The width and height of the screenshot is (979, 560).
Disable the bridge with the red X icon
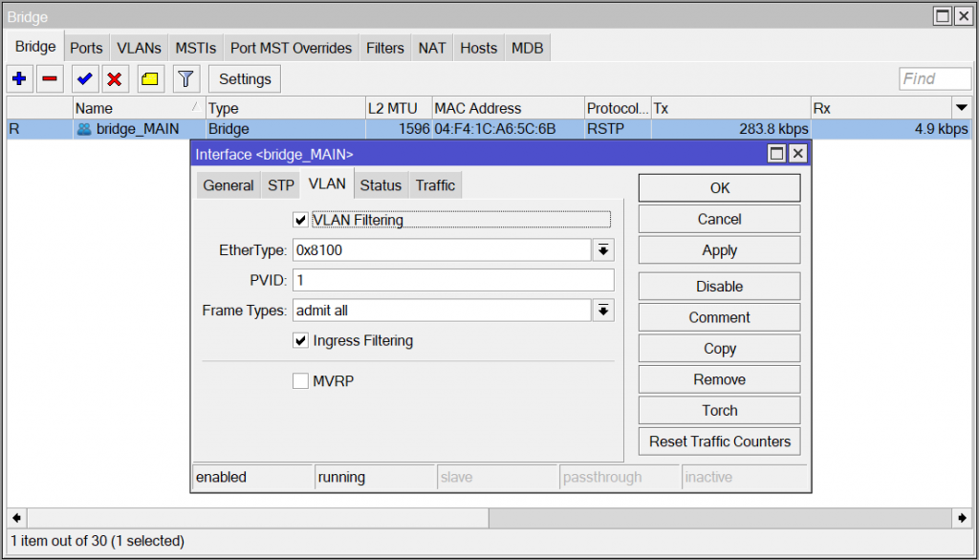click(x=115, y=78)
